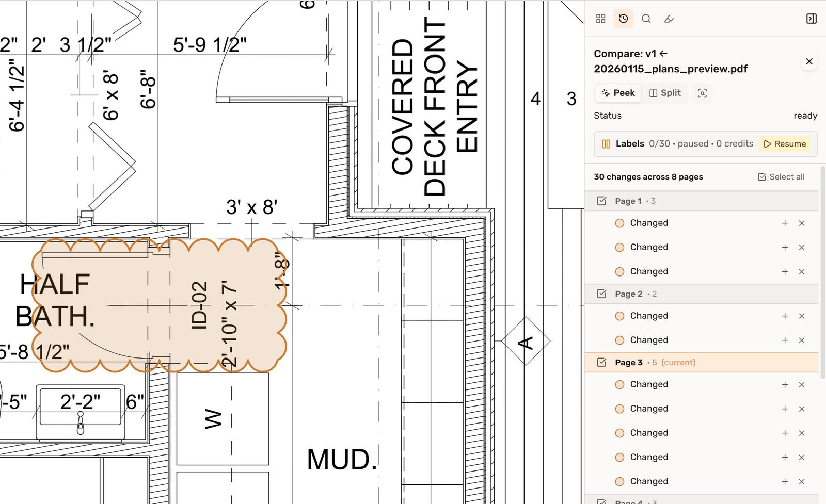This screenshot has width=826, height=504.
Task: Close the Compare v1 panel
Action: pos(809,61)
